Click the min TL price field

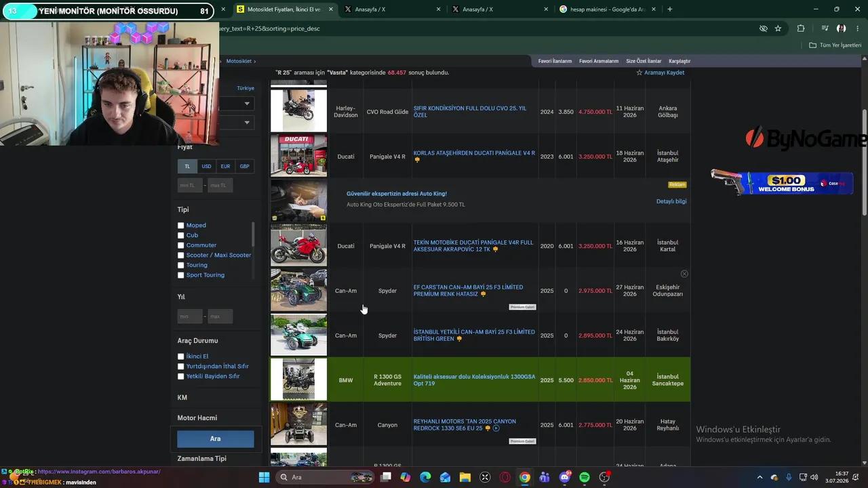click(x=190, y=185)
